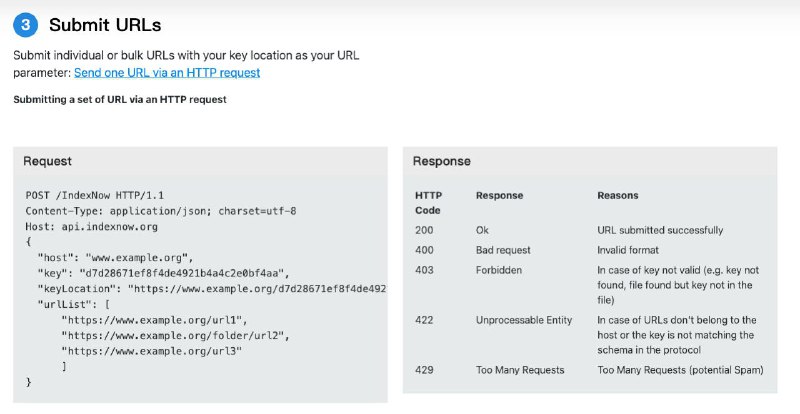Click the 'Submitting a set of URL' subheading
This screenshot has width=800, height=414.
coord(120,99)
